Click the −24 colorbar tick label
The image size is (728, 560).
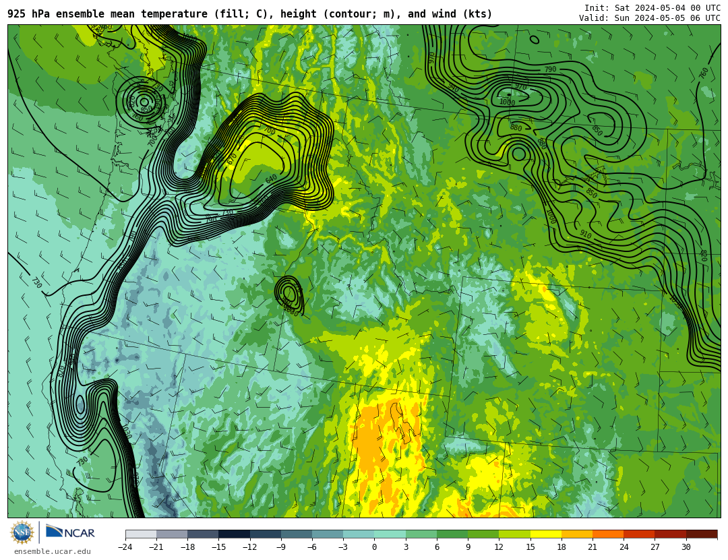click(125, 547)
